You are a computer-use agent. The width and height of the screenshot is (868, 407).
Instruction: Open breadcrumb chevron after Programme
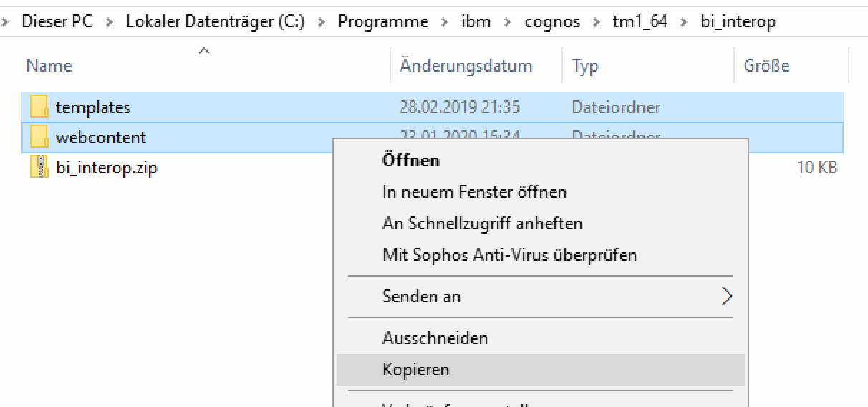tap(445, 22)
